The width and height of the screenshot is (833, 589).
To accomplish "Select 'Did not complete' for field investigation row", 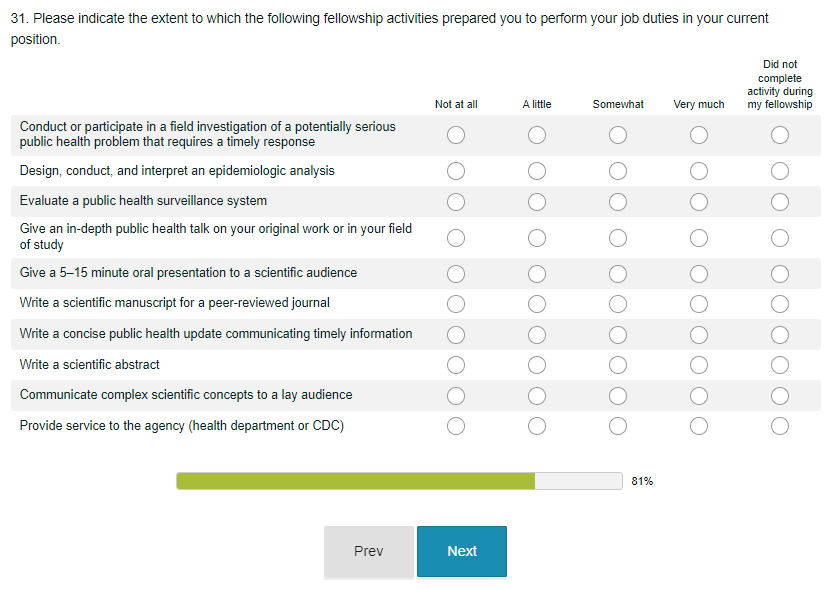I will point(780,135).
